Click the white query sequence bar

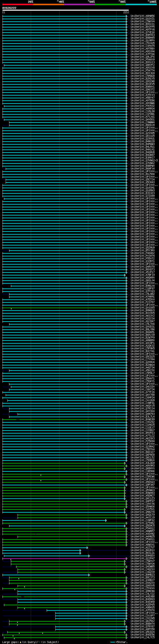(x=65, y=10)
